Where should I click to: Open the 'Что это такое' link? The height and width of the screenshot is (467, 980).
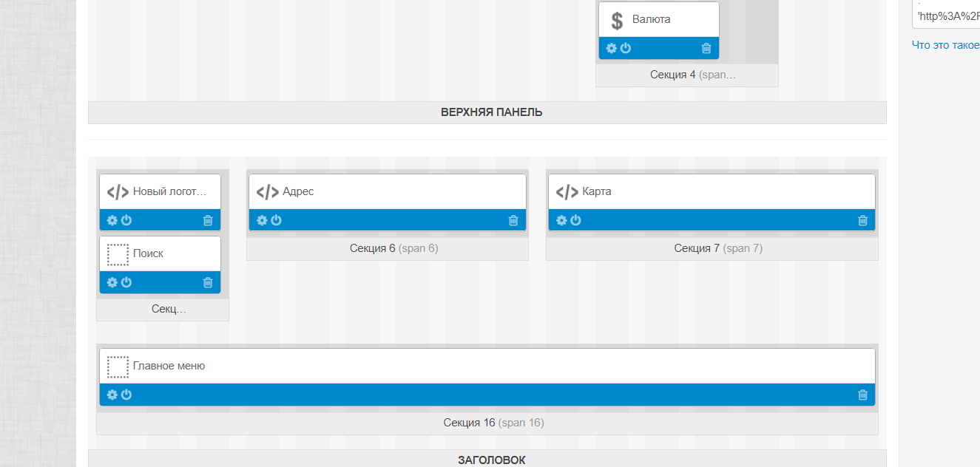click(945, 45)
